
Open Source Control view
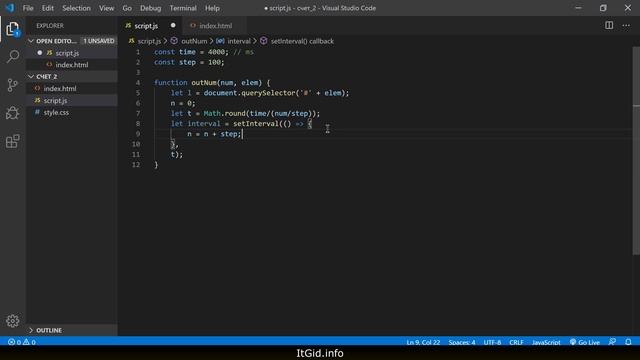13,85
